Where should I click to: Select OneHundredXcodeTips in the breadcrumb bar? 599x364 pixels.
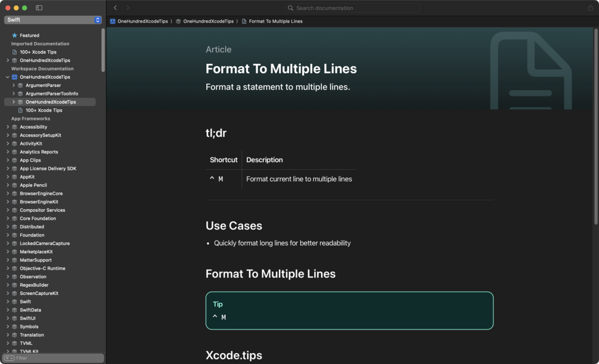point(142,21)
